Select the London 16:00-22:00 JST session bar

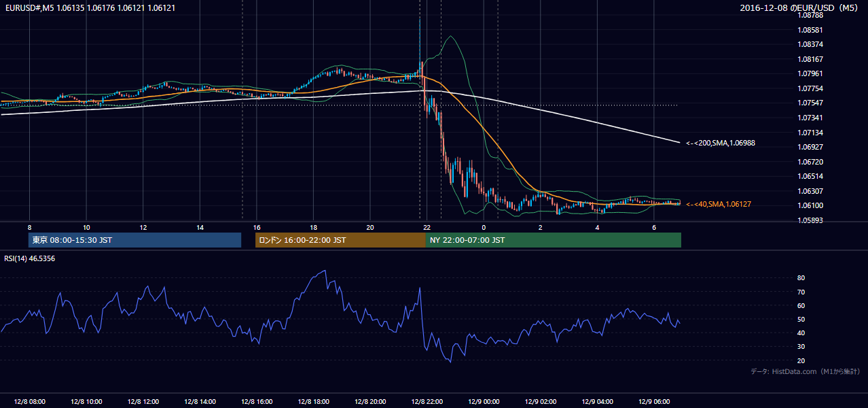point(340,240)
